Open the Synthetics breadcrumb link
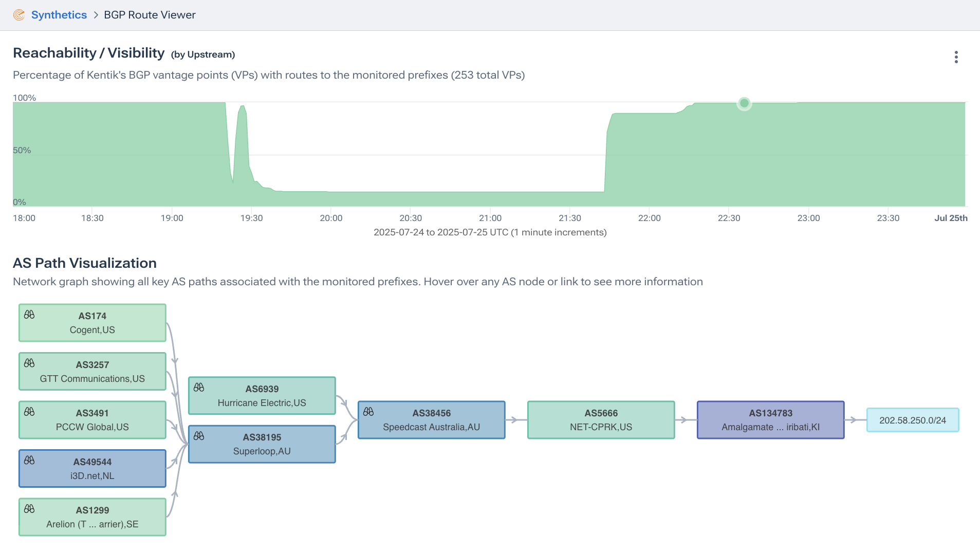The width and height of the screenshot is (980, 552). coord(59,15)
